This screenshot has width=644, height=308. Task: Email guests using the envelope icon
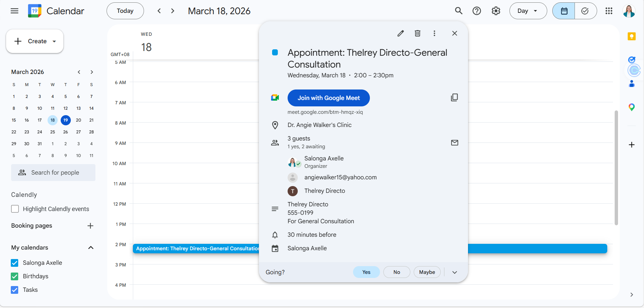455,143
